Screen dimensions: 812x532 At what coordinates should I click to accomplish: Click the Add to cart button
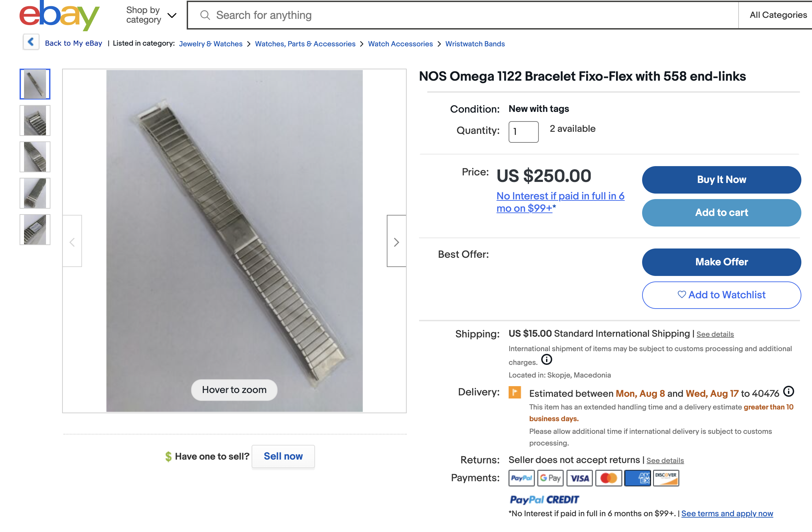click(721, 212)
